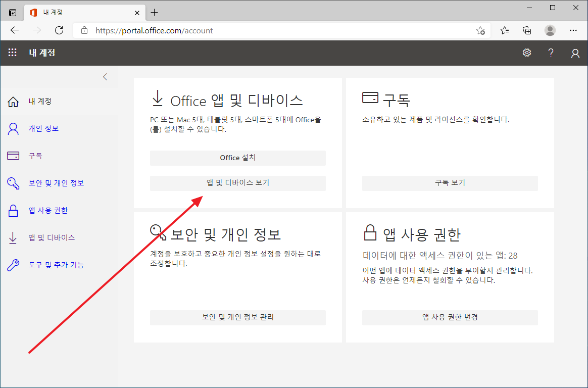Go to 개인 정보 in the sidebar
Viewport: 588px width, 388px height.
[43, 129]
